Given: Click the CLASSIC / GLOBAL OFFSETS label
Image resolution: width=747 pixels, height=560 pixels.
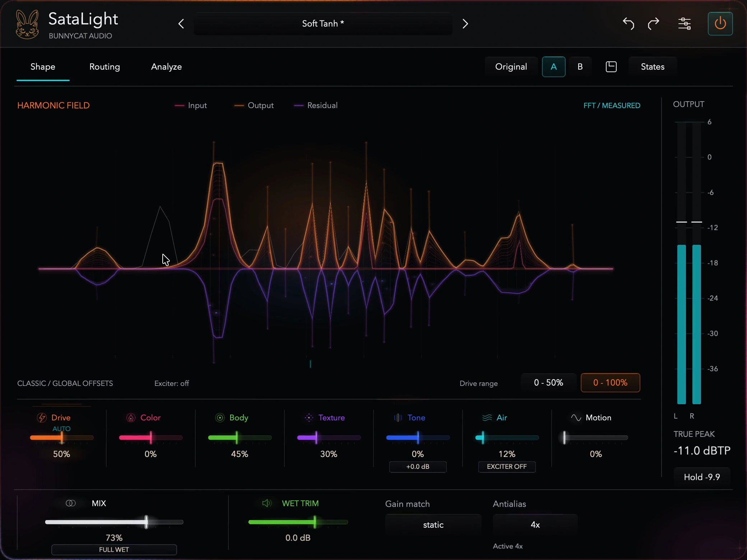Looking at the screenshot, I should click(65, 383).
